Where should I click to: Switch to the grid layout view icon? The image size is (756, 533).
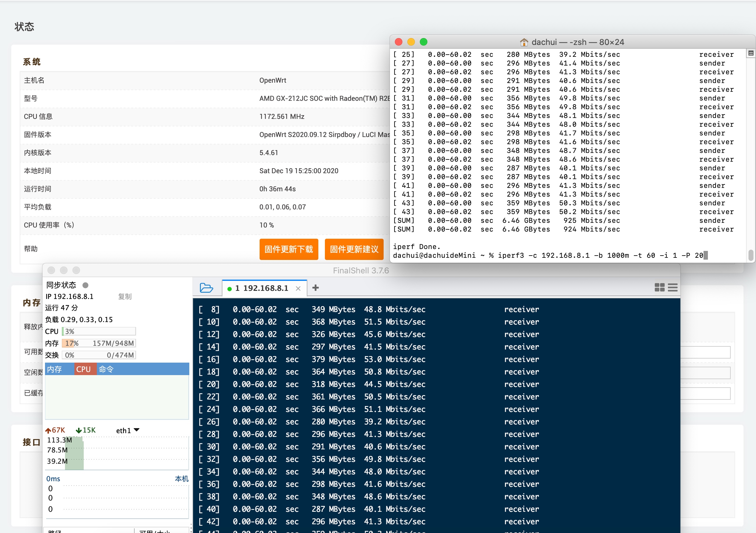click(x=659, y=287)
